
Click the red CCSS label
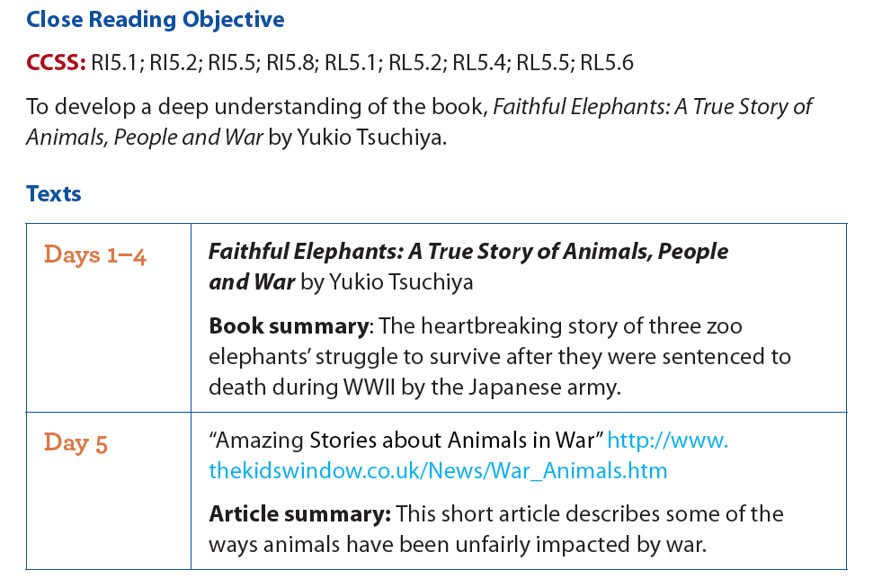click(57, 62)
